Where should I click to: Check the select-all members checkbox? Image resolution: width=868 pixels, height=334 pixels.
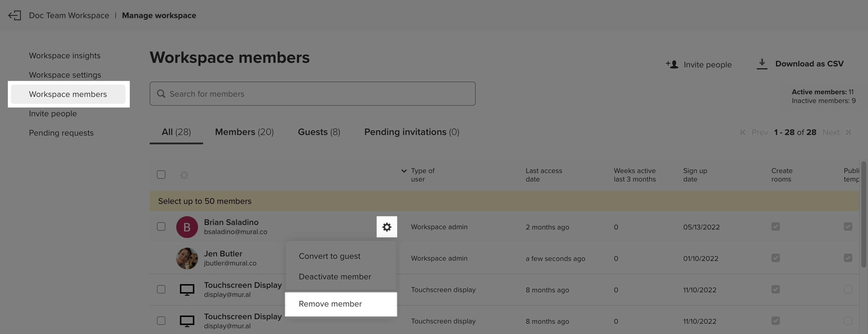click(x=161, y=174)
